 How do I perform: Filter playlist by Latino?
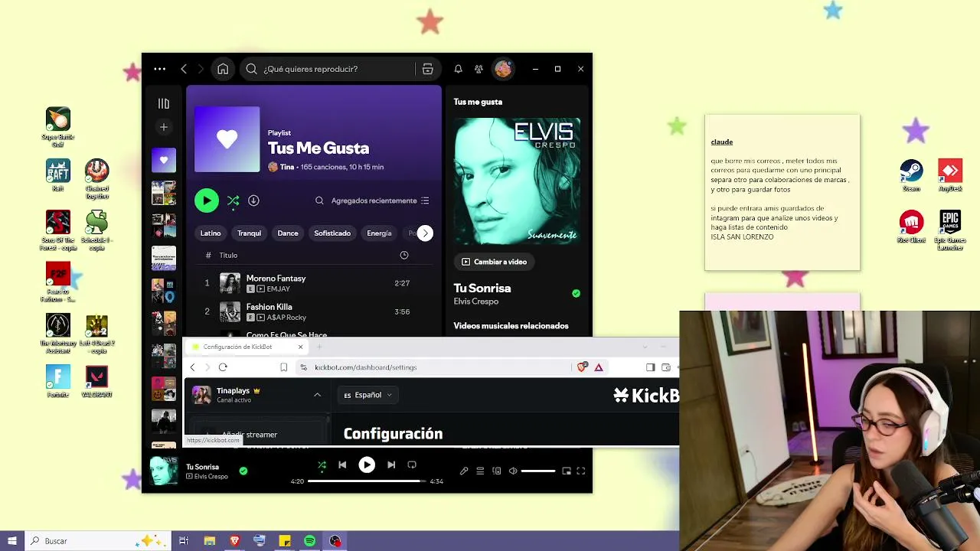pyautogui.click(x=211, y=233)
